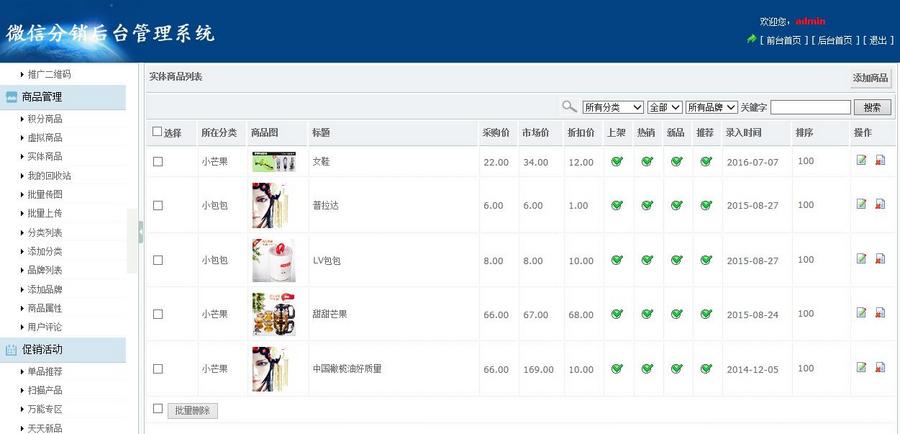Click edit icon for LV包包 row
Image resolution: width=900 pixels, height=434 pixels.
click(x=861, y=259)
